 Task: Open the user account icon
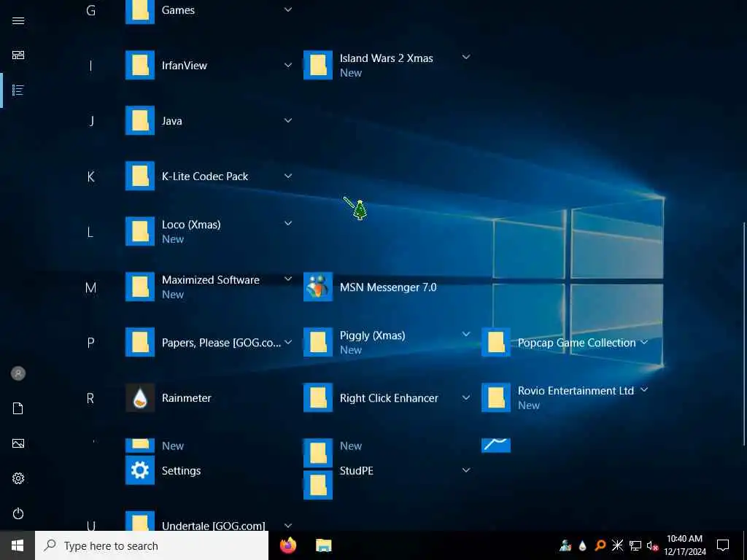[18, 373]
